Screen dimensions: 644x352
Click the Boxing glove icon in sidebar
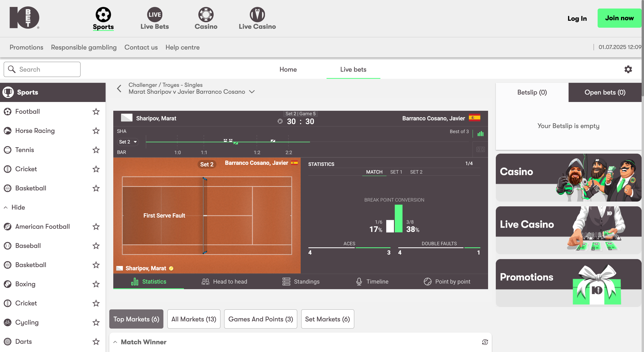[x=8, y=284]
